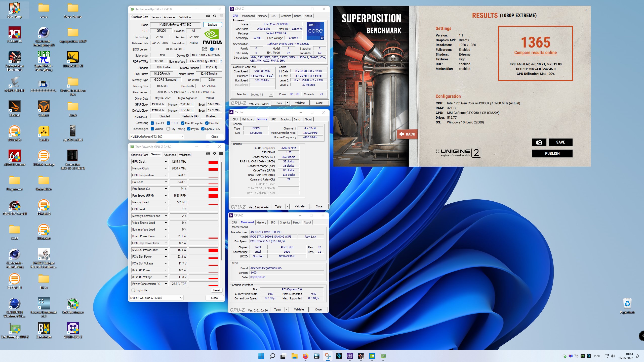
Task: Click the GPU-Z screenshot camera icon in Graphics Card window
Action: tap(208, 16)
